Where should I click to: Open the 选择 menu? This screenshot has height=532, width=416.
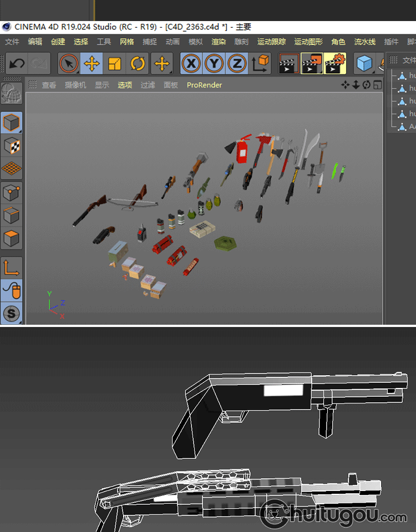(x=81, y=42)
